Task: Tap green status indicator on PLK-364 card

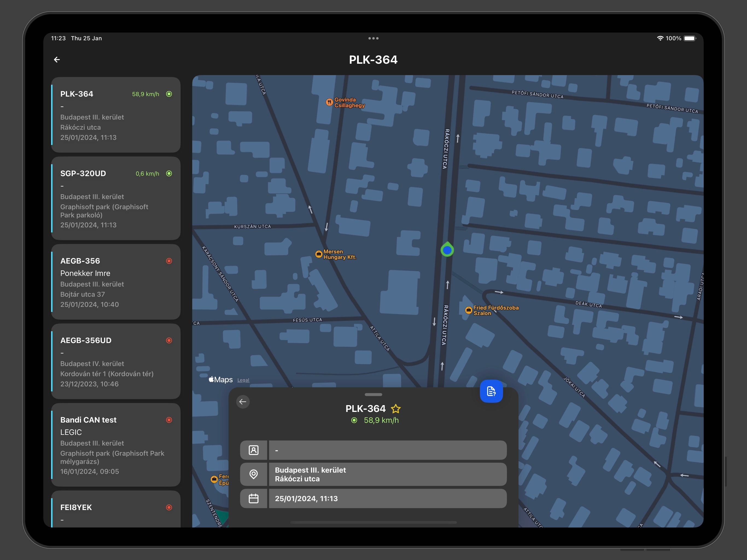Action: point(169,94)
